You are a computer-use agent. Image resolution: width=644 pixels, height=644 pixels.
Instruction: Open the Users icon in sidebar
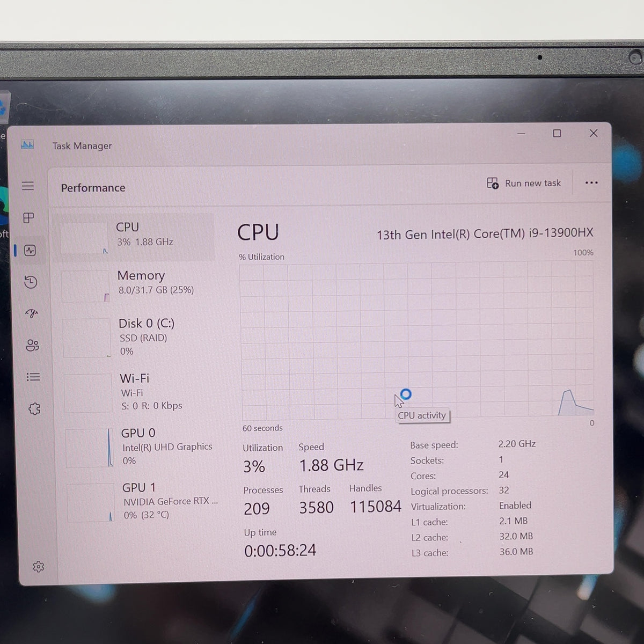[x=32, y=345]
